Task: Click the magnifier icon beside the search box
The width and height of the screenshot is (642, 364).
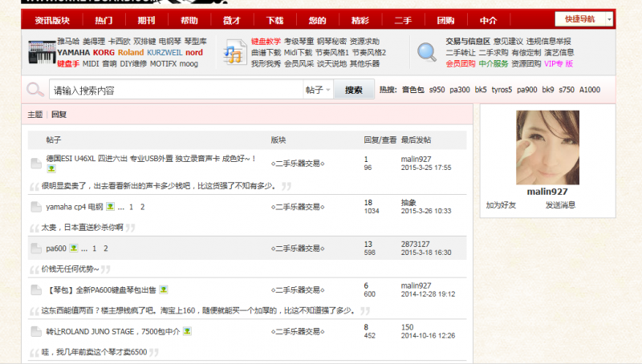Action: point(35,90)
